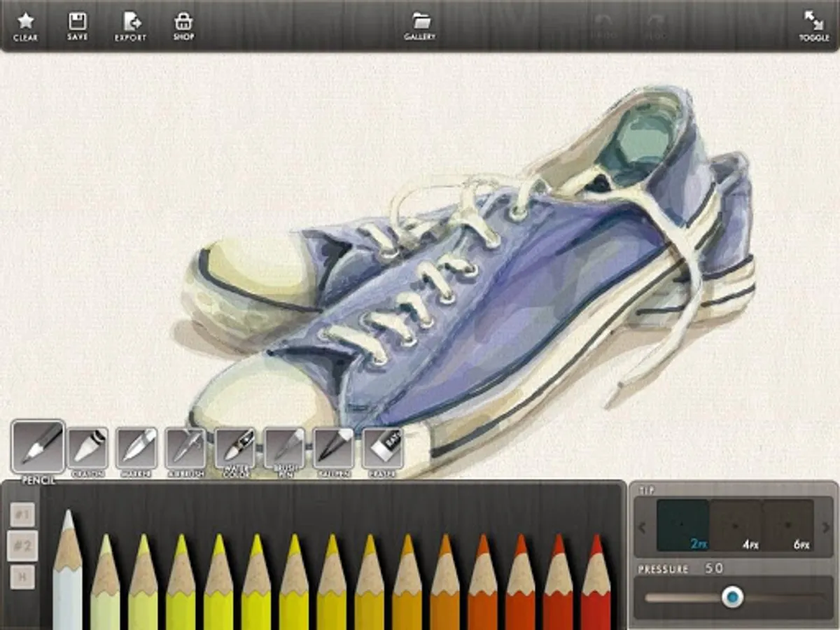Open the H palette tab

22,577
